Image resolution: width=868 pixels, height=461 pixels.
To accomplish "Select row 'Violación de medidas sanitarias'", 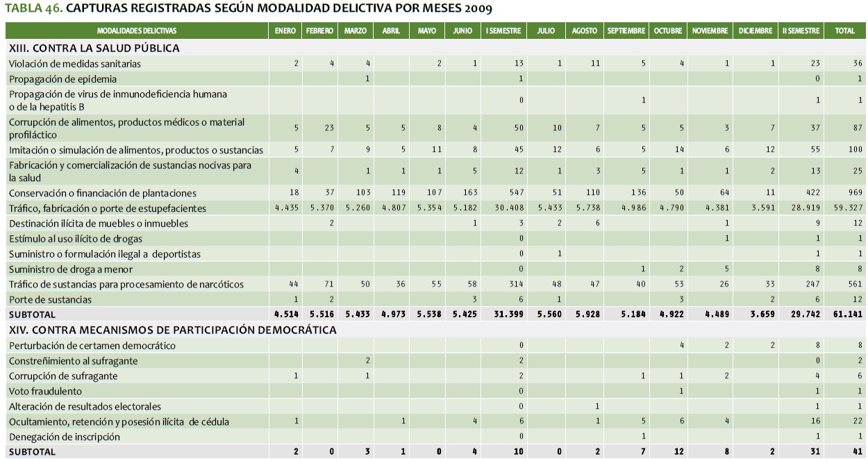I will tap(435, 63).
